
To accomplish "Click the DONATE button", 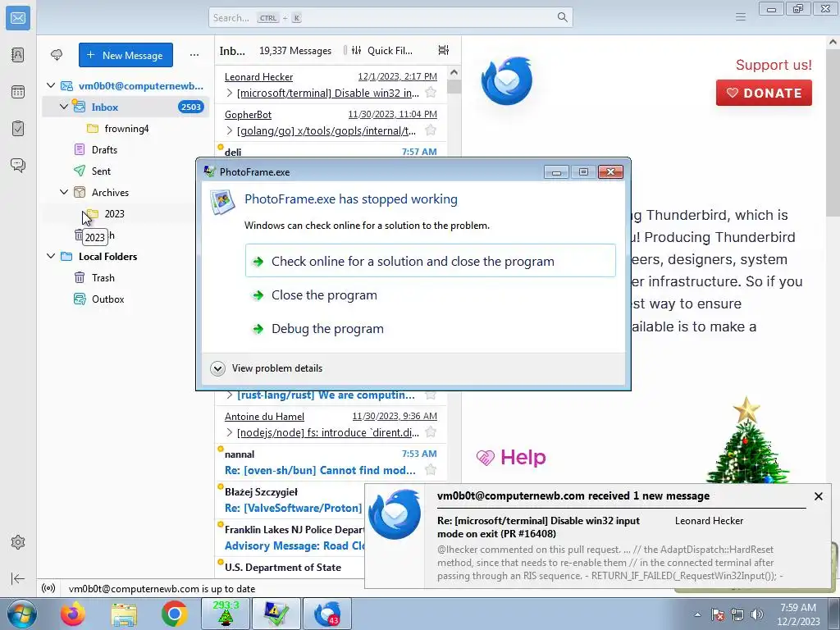I will click(764, 93).
